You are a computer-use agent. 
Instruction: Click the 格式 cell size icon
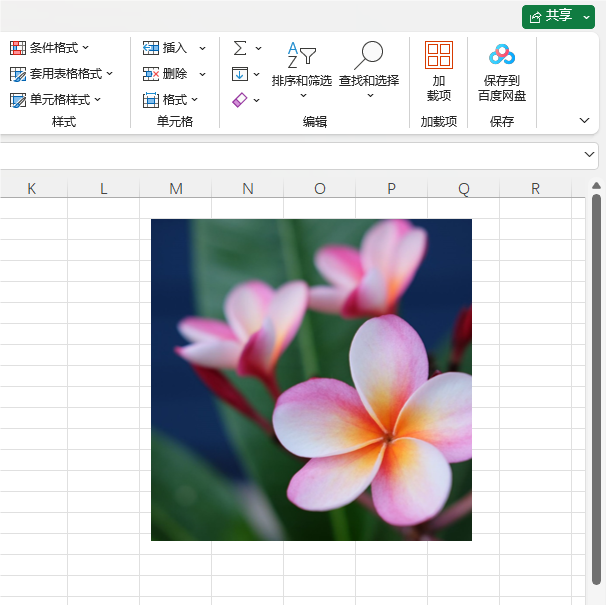(151, 100)
